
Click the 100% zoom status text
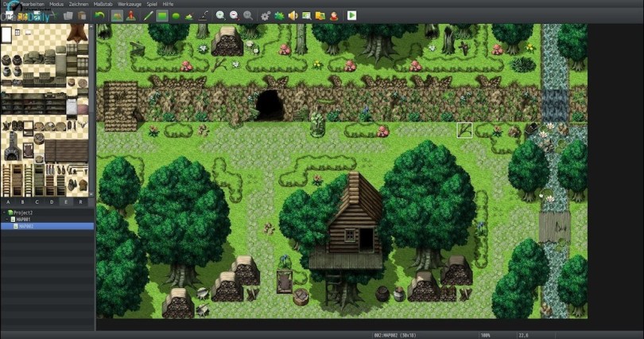(485, 335)
